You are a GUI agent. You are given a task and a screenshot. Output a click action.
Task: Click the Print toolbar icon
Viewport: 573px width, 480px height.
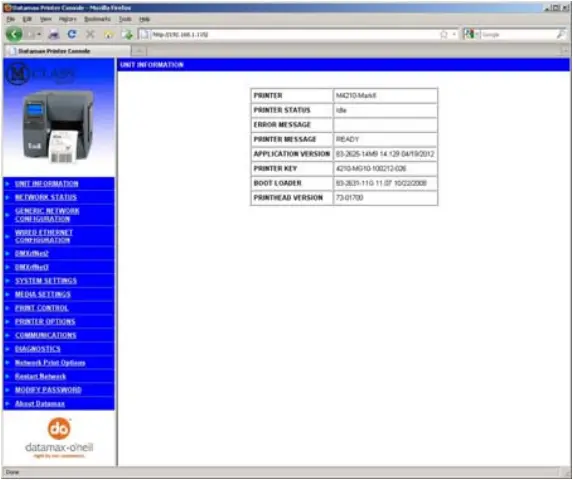click(54, 34)
